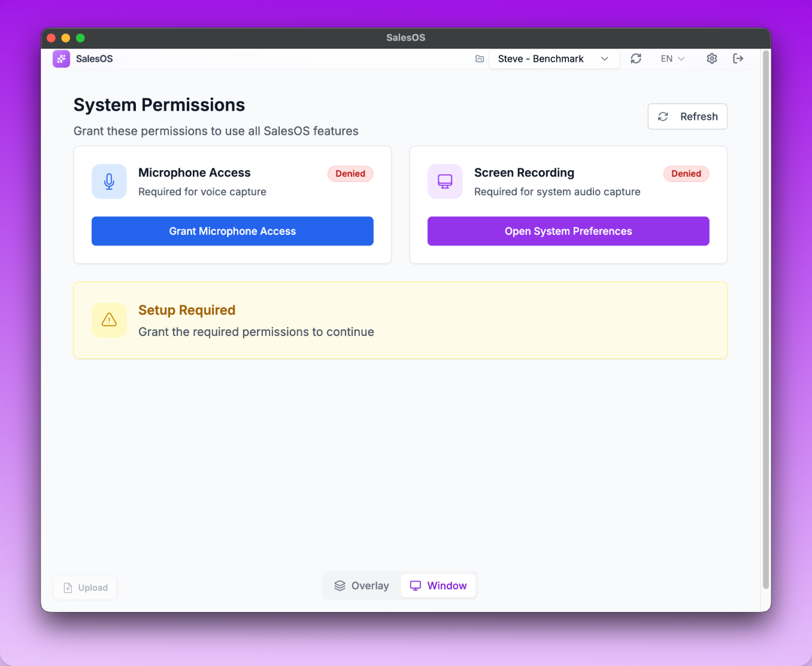Viewport: 812px width, 666px height.
Task: Expand the EN language dropdown
Action: click(672, 59)
